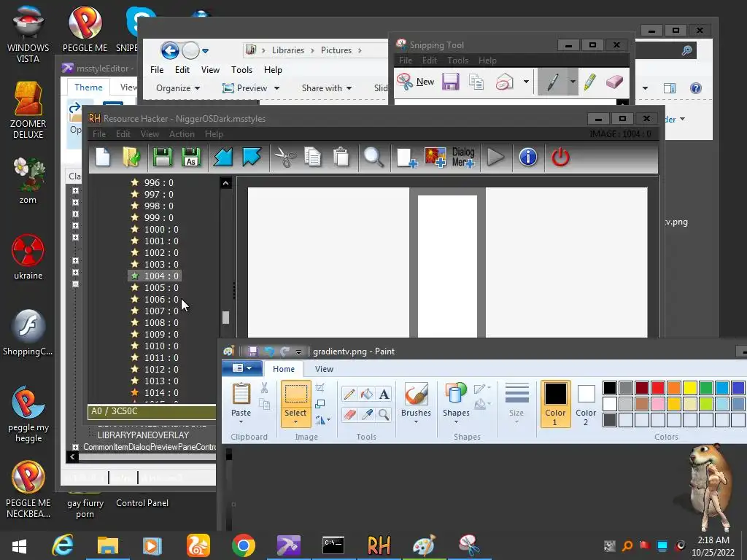Click the Color 1 button in Paint
The image size is (747, 560).
555,404
